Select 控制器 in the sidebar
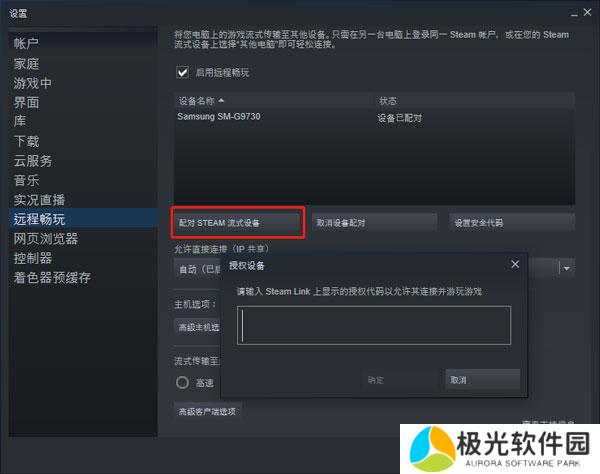 coord(32,258)
